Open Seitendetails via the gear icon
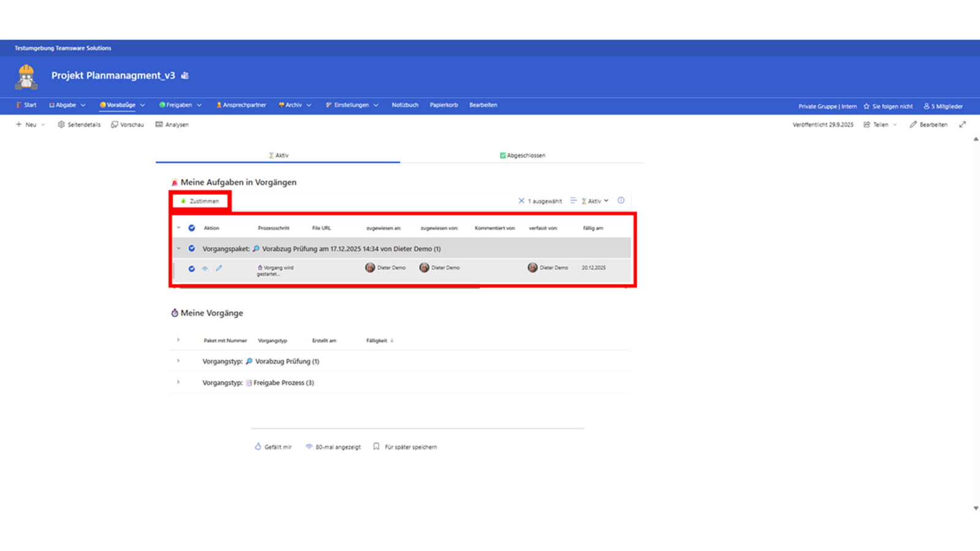Screen dimensions: 980x551 point(61,124)
